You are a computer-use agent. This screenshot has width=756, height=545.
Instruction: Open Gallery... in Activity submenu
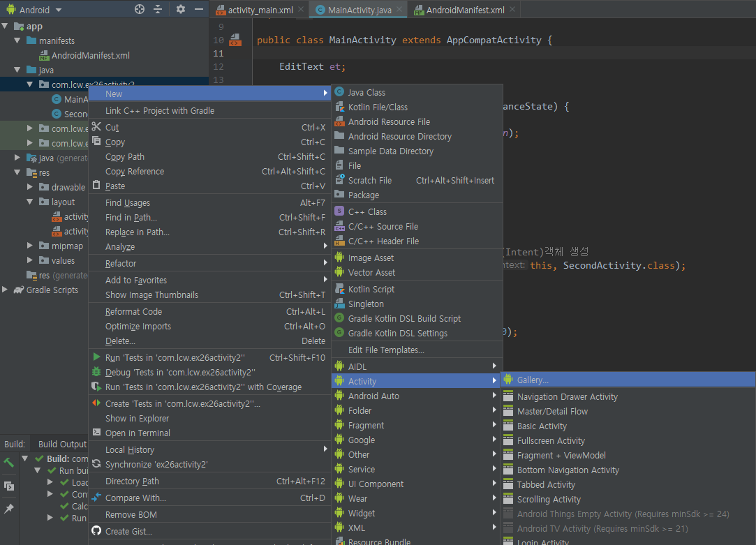tap(628, 380)
